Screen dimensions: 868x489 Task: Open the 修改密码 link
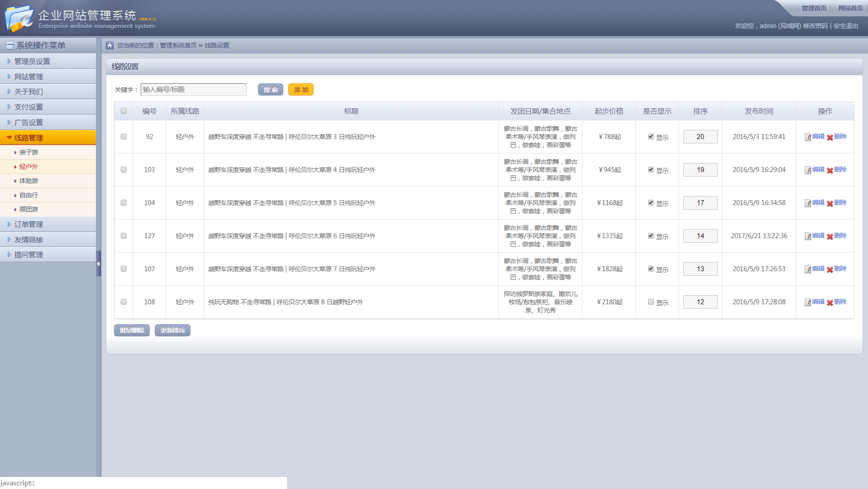815,26
